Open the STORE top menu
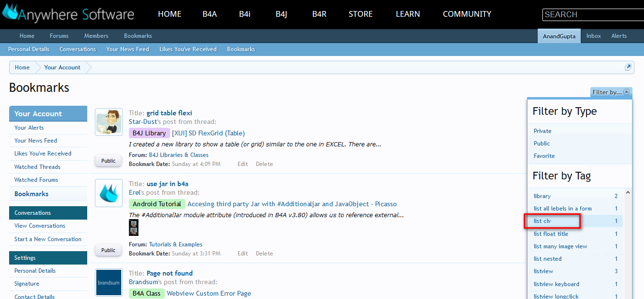644x299 pixels. (x=360, y=14)
